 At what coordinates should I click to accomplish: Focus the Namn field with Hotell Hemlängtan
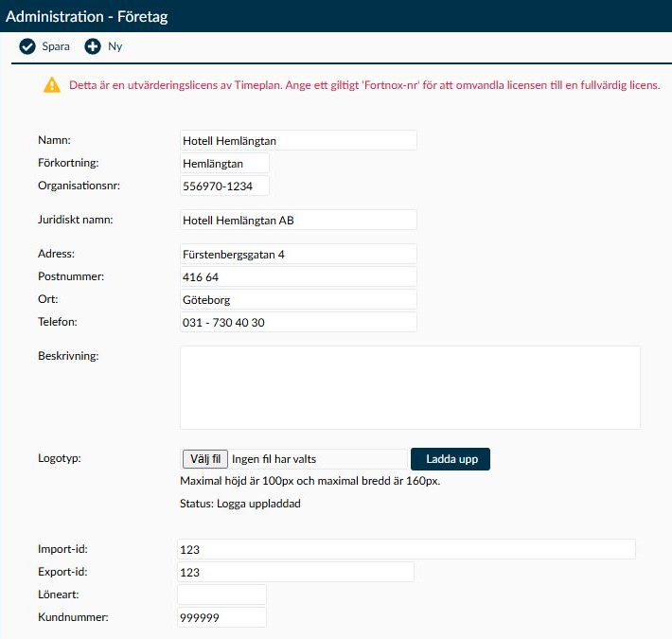click(298, 140)
